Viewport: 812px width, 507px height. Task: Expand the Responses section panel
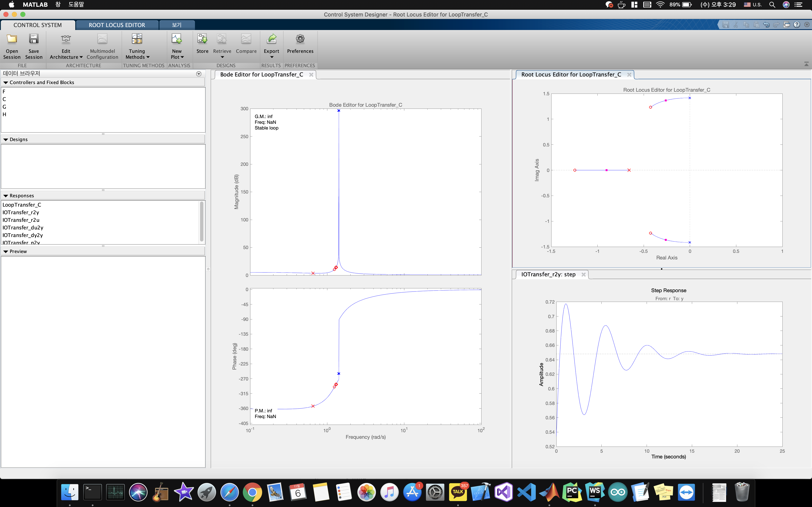[6, 195]
